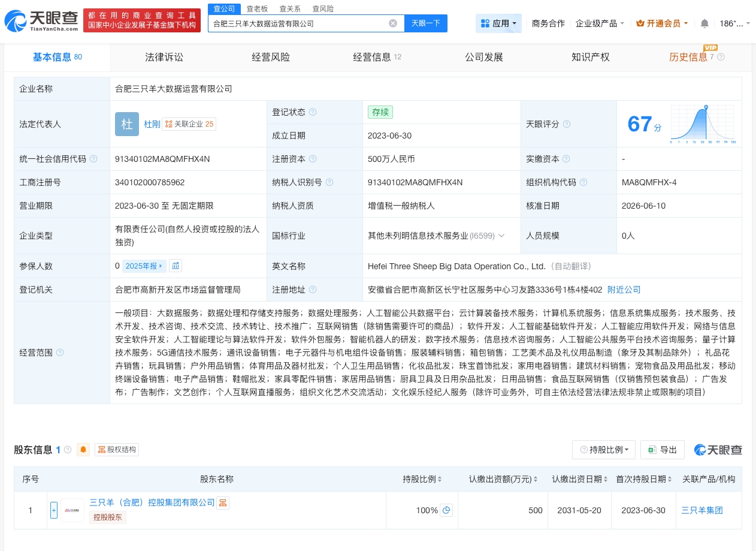Open the 杜刚 legal representative link
This screenshot has height=551, width=756.
point(152,124)
